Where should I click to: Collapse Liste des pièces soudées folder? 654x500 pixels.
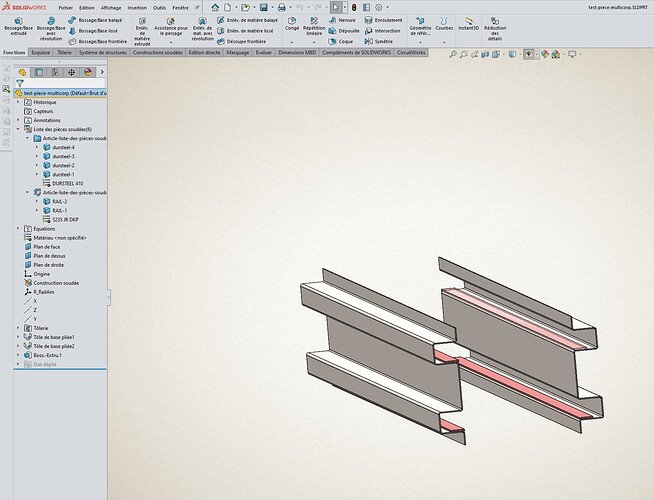17,129
